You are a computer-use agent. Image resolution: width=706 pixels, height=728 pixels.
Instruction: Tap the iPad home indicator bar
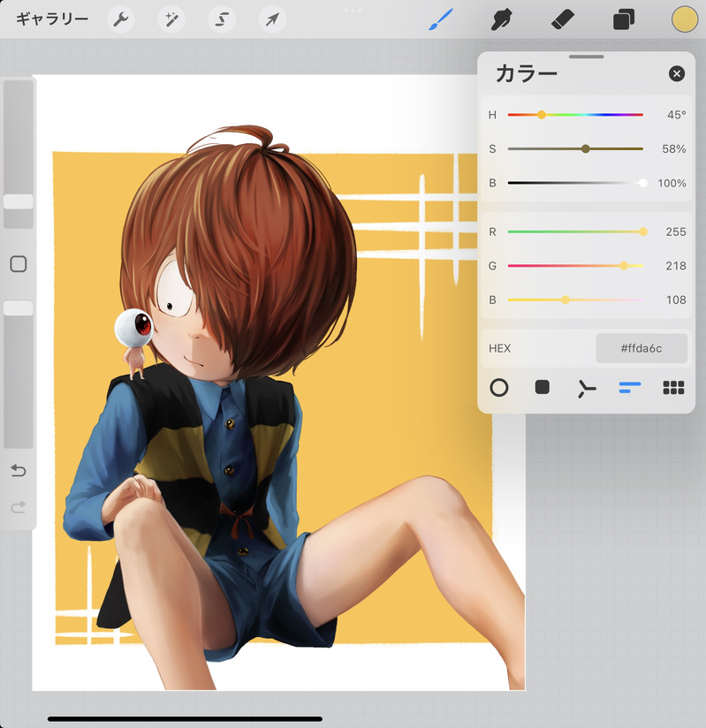click(185, 719)
